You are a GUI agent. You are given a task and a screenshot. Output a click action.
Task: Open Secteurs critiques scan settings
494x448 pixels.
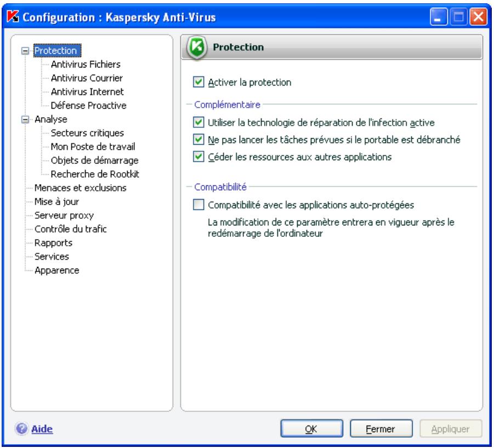pyautogui.click(x=87, y=133)
